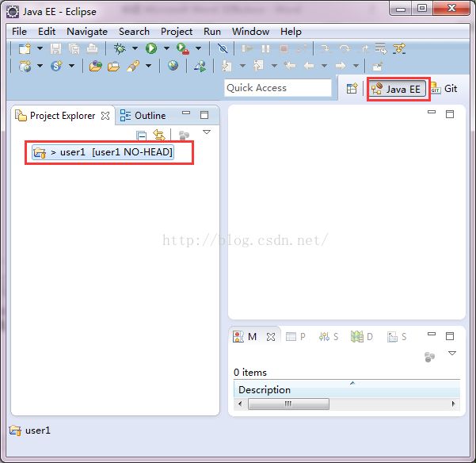
Task: Click the Drop To Frame icon
Action: click(x=380, y=48)
